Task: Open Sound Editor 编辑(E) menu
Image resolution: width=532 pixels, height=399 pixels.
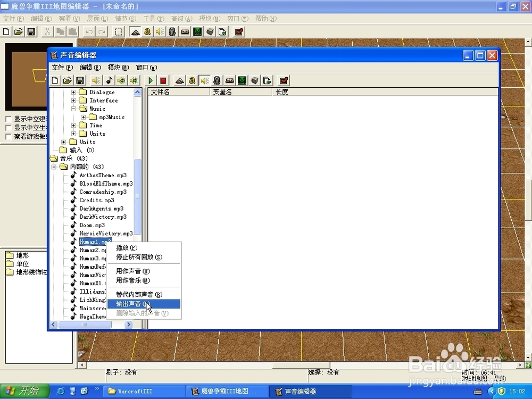Action: 90,68
